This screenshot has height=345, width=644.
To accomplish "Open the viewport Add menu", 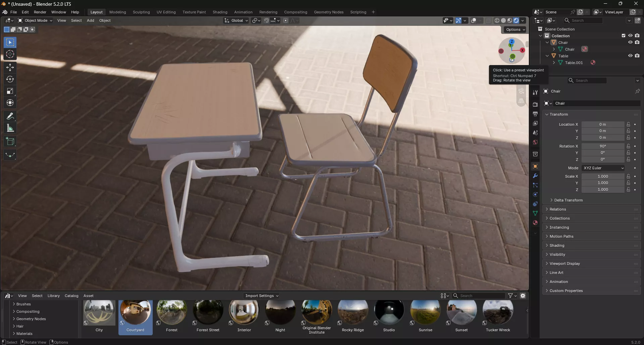I will 91,20.
